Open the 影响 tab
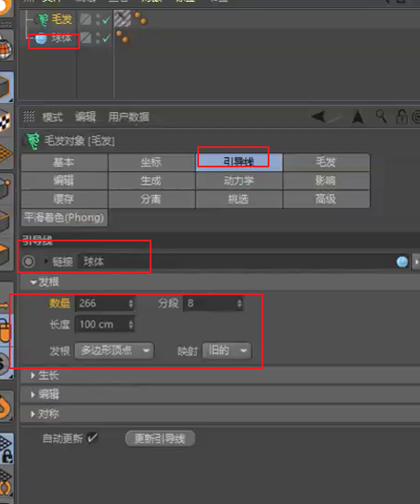 pos(327,181)
